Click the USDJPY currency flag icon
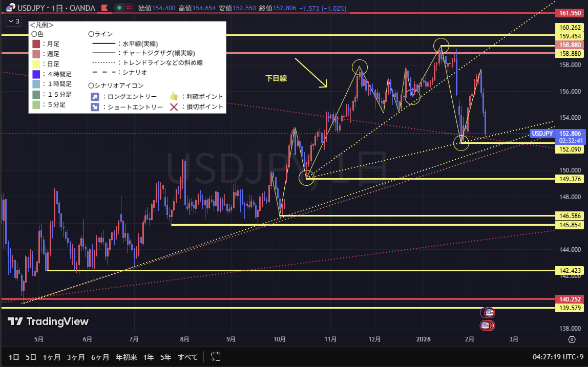This screenshot has height=367, width=588. [x=9, y=9]
